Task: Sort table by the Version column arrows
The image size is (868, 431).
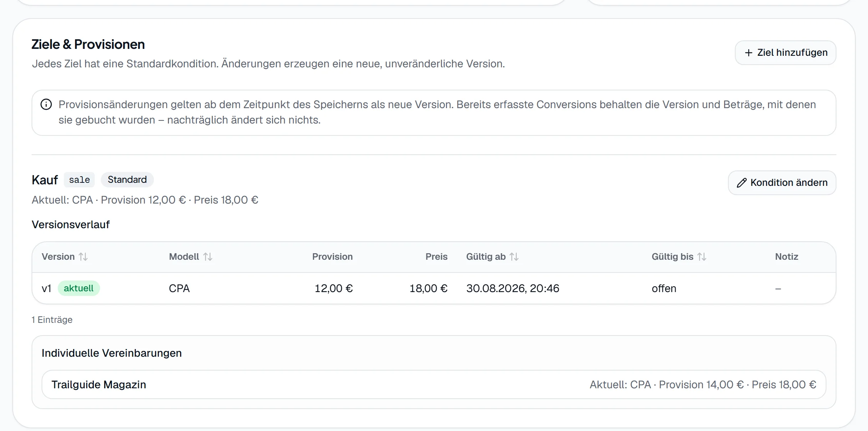Action: (x=83, y=257)
